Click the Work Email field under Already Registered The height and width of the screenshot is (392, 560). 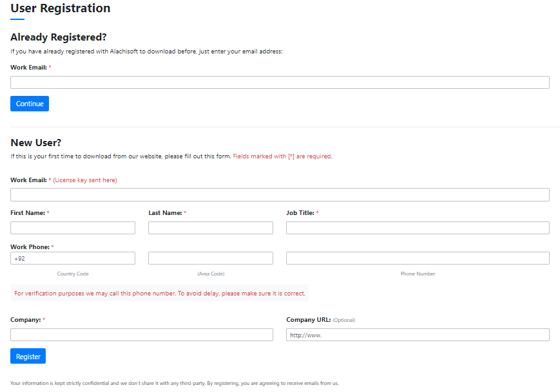pos(280,82)
